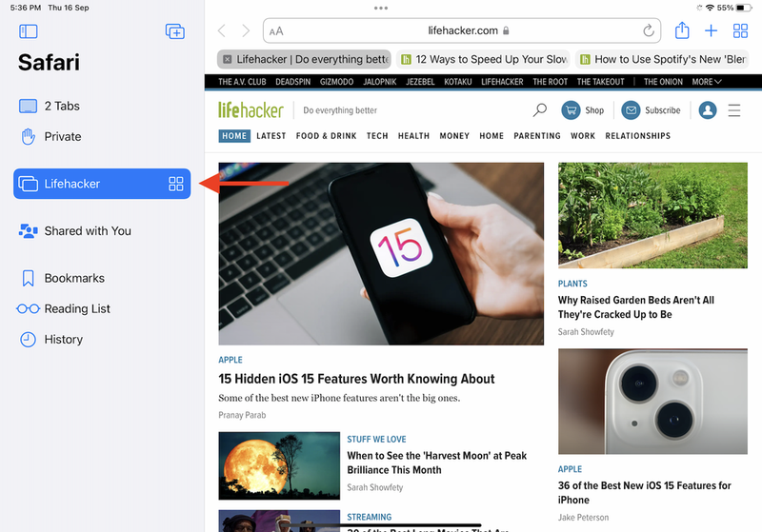Switch to '12 Ways to Speed Up' tab
Viewport: 762px width, 532px height.
pyautogui.click(x=484, y=59)
